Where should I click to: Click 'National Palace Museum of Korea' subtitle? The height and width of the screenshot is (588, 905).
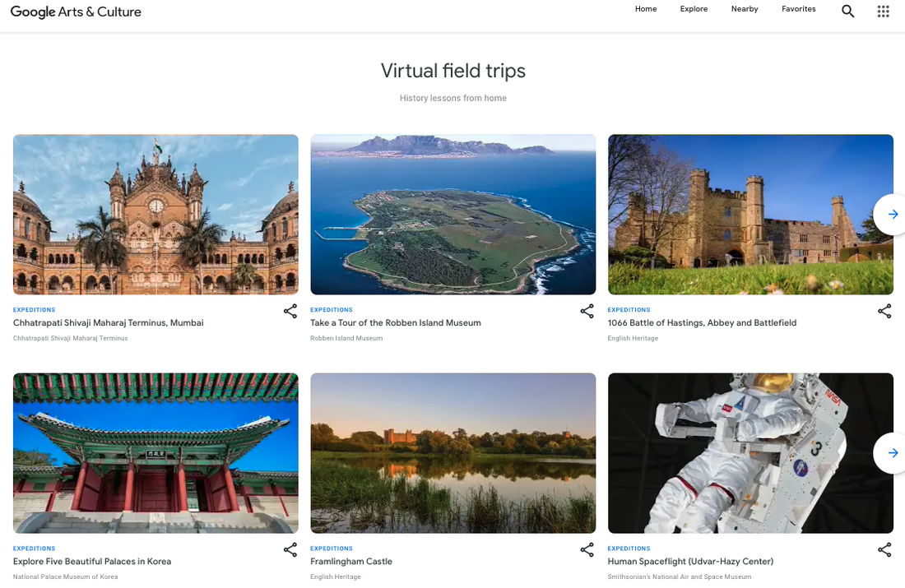65,576
